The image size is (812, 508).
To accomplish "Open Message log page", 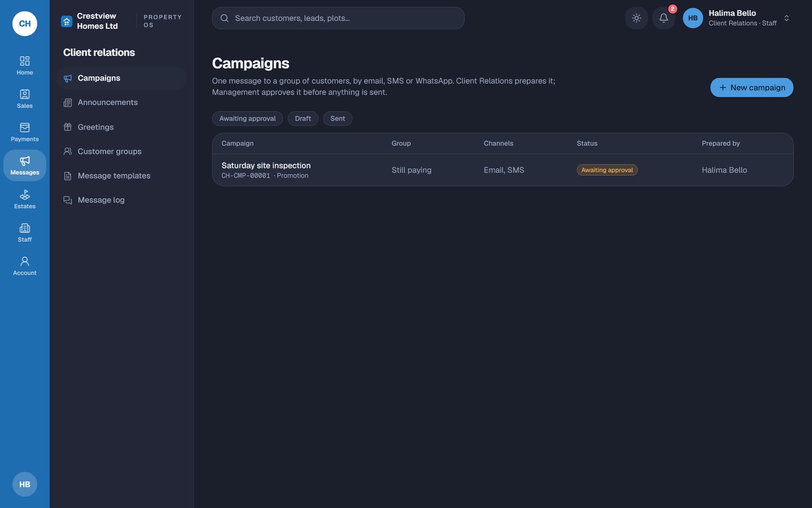I will coord(122,200).
